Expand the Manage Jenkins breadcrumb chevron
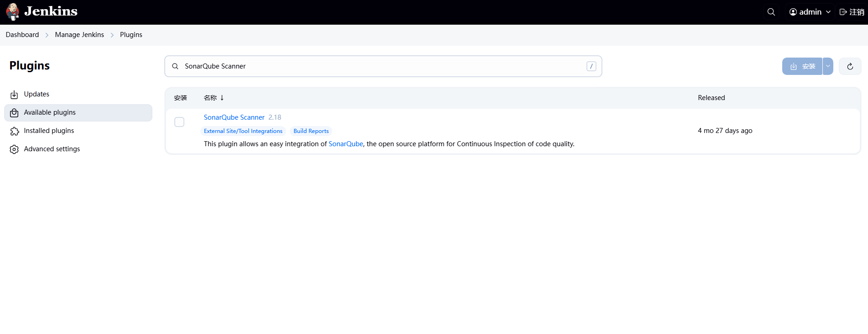Viewport: 868px width, 334px height. pyautogui.click(x=112, y=35)
